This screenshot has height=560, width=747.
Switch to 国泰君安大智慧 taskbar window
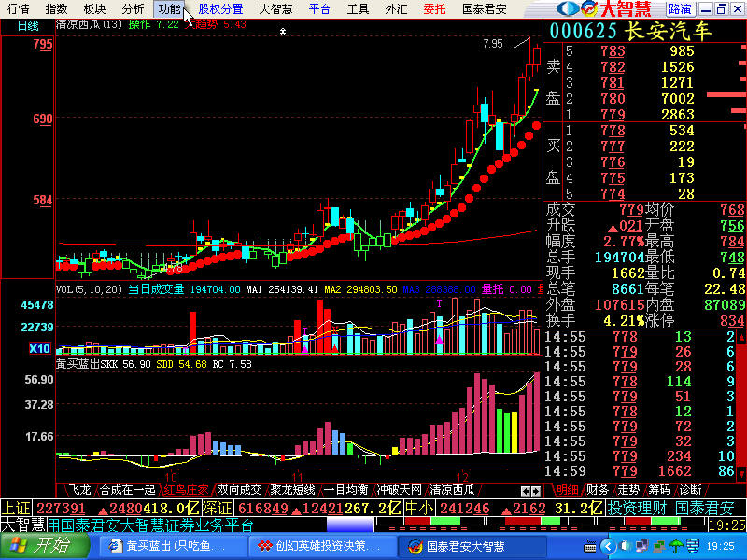(x=472, y=546)
